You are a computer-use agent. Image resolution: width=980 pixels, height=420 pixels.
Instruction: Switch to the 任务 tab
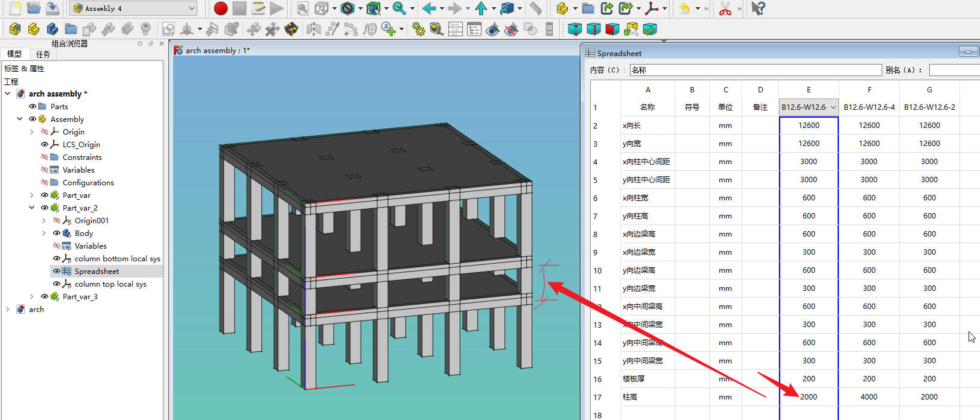(43, 54)
